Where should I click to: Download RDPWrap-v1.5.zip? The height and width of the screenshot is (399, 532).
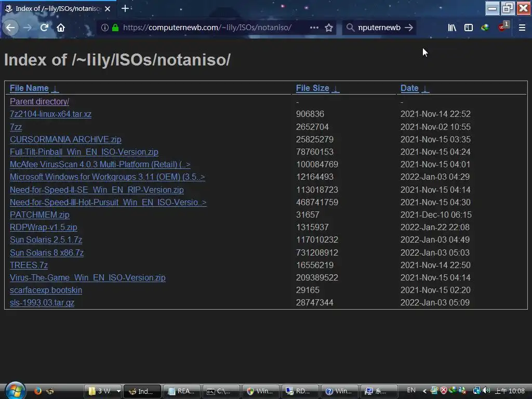click(x=44, y=228)
